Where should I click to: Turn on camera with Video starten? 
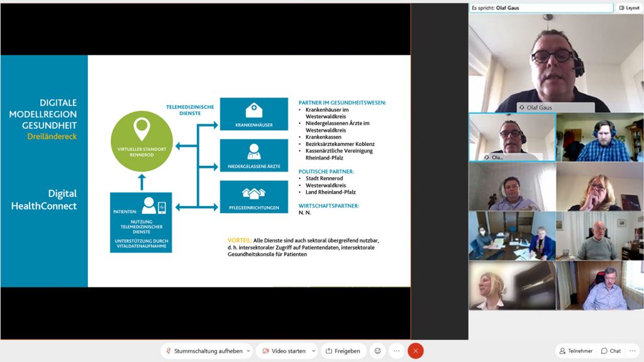click(284, 351)
